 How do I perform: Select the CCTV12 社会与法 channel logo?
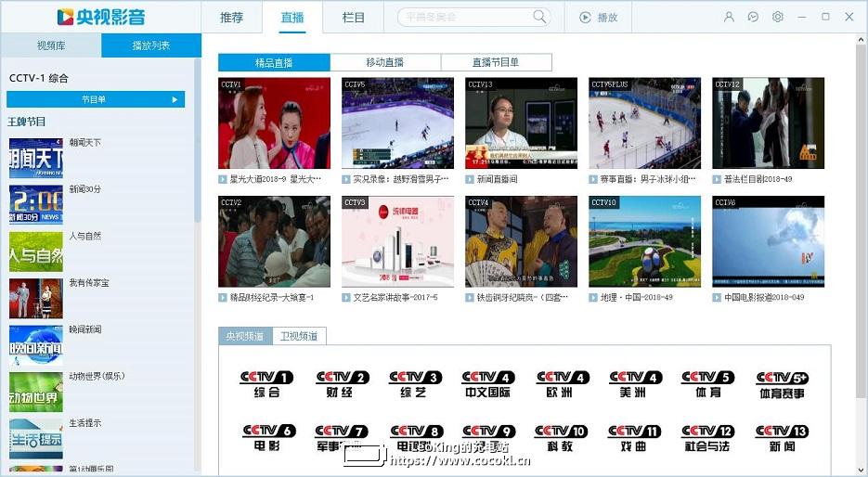click(707, 438)
